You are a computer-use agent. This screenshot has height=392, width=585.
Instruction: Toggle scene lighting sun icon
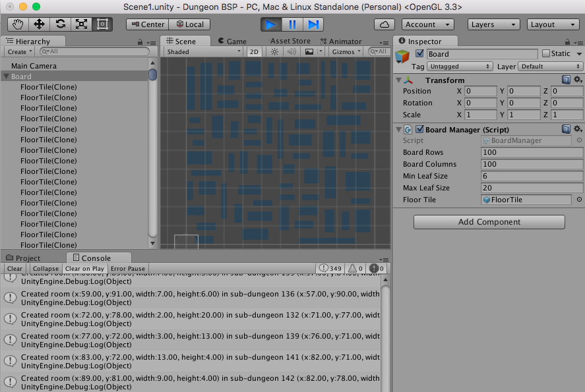274,52
